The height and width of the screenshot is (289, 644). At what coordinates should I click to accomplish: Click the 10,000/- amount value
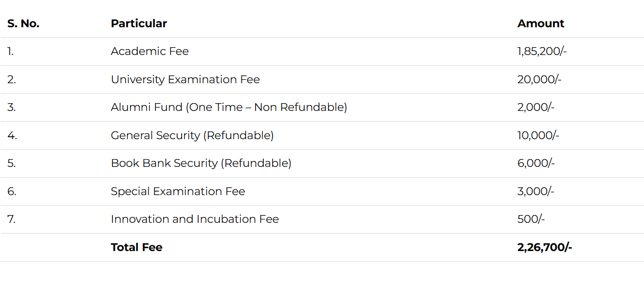click(x=538, y=135)
